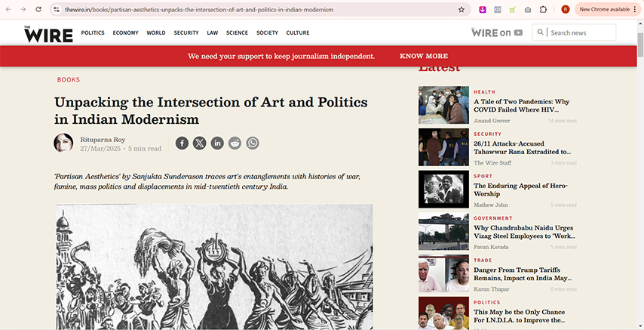Viewport: 644px width, 330px height.
Task: Click author name Pavan Korada
Action: pos(491,247)
